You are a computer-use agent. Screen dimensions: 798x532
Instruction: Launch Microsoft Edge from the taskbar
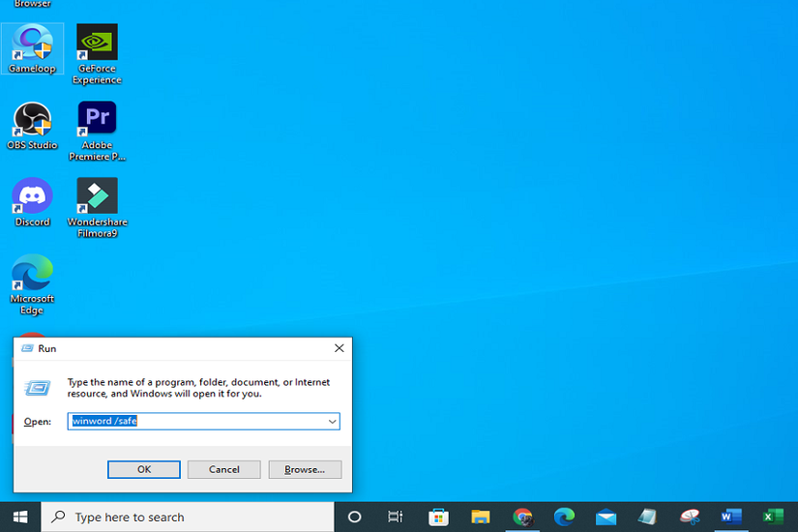coord(564,517)
